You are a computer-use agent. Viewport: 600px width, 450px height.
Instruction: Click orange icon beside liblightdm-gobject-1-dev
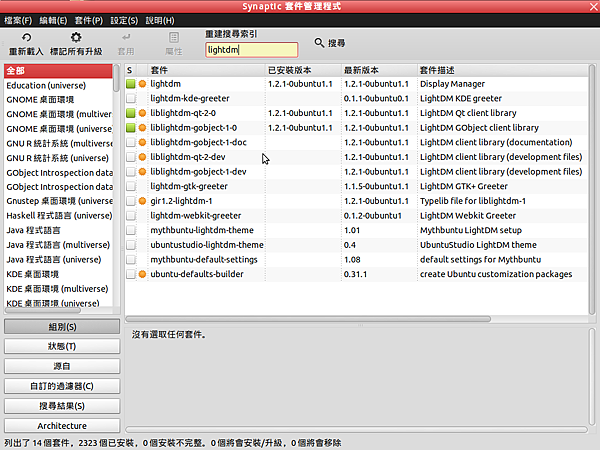142,172
